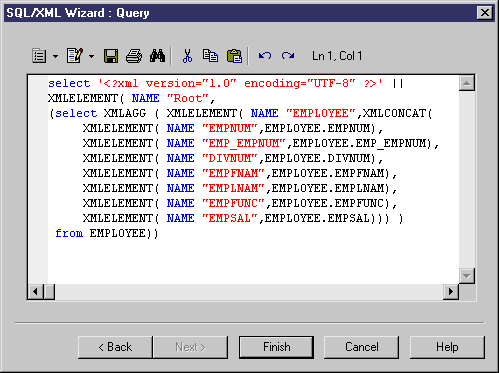Open the editor menu icon
Image resolution: width=499 pixels, height=373 pixels.
pos(39,56)
